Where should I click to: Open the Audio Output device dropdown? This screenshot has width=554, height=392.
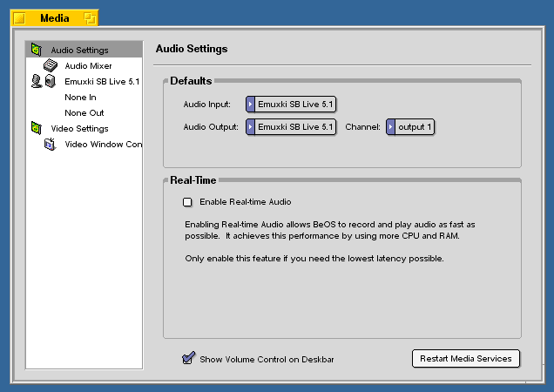coord(291,127)
